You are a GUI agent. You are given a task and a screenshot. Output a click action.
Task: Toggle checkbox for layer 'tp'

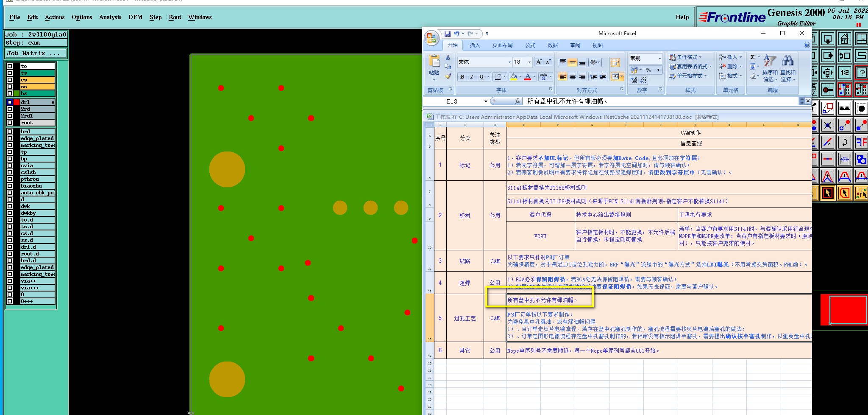[10, 152]
